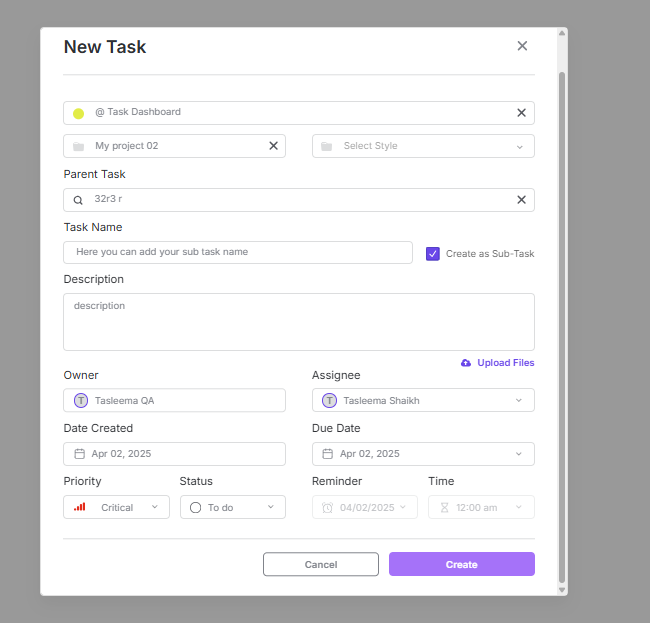Click the yellow color dot on Task Dashboard
The height and width of the screenshot is (623, 650).
78,113
